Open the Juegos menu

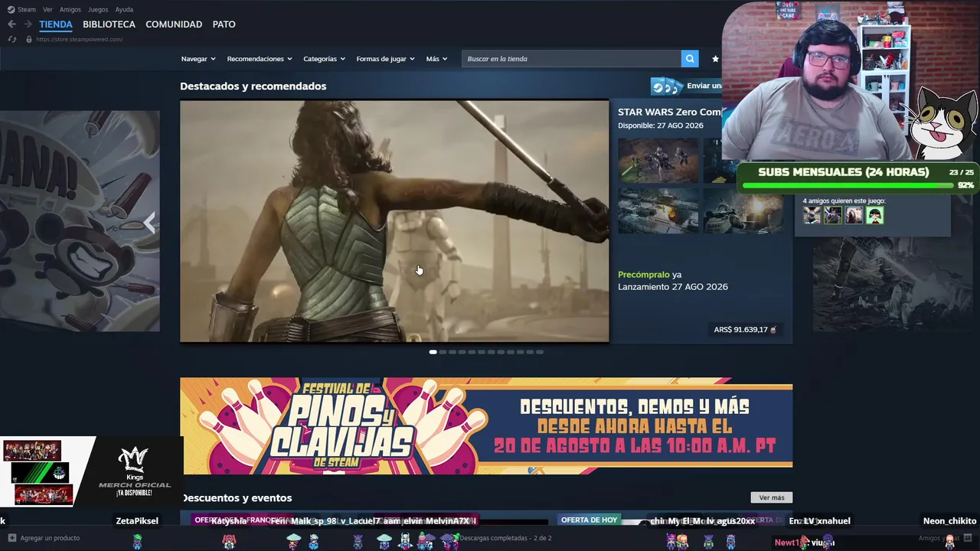(x=98, y=9)
